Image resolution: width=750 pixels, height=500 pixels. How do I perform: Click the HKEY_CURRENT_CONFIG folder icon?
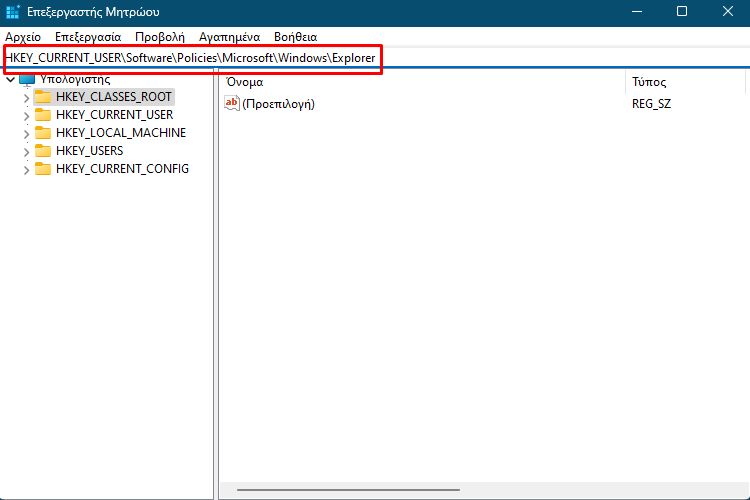43,169
